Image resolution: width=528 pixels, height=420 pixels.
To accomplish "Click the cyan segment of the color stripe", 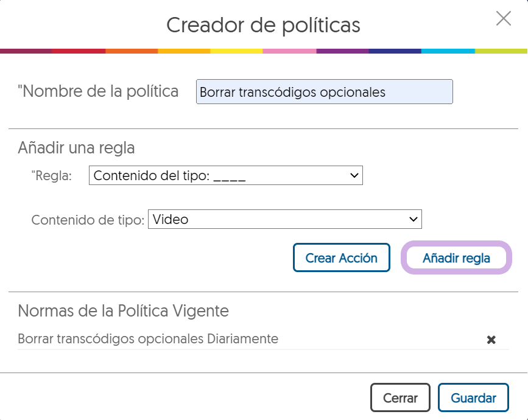I will 448,51.
